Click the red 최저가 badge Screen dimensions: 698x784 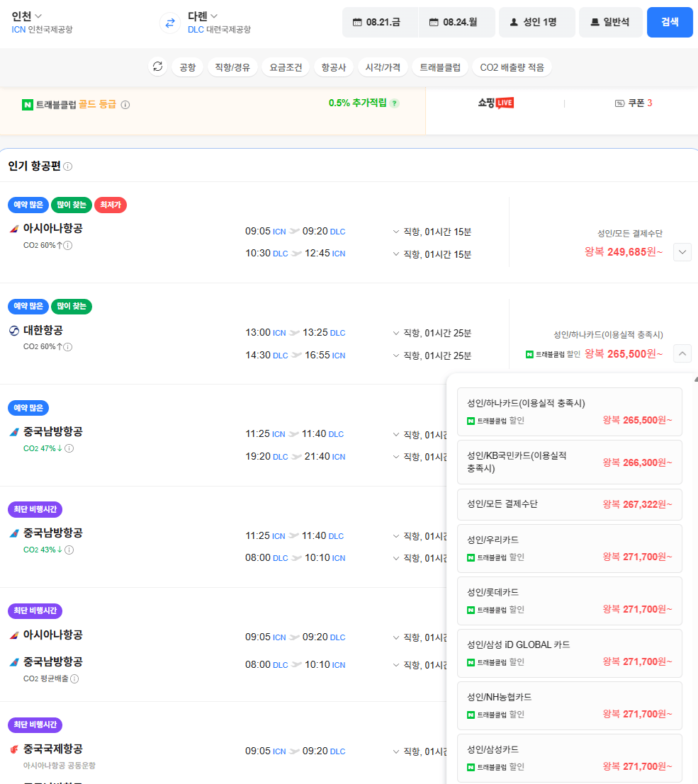click(111, 205)
